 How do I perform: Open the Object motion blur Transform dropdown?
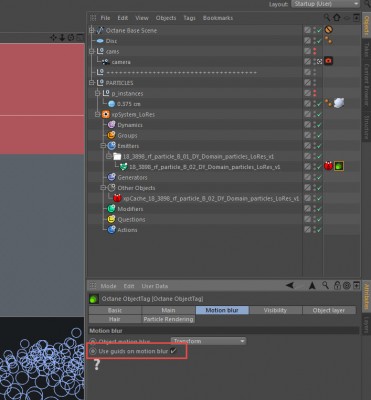(209, 341)
